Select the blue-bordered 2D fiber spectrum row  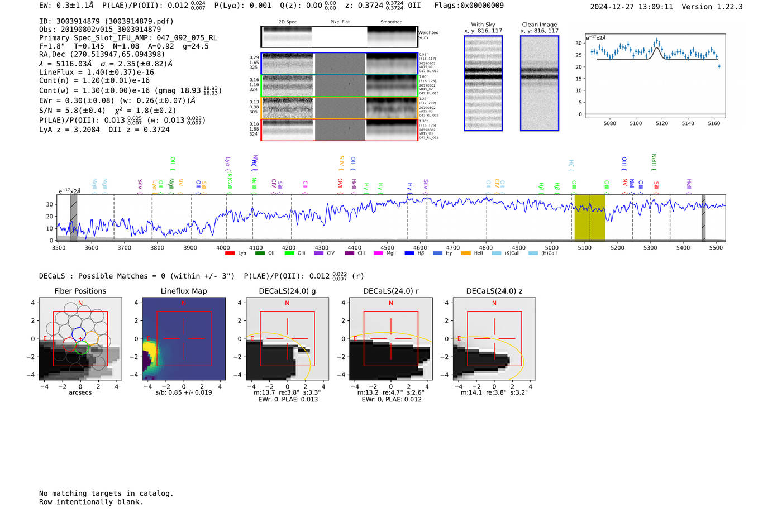coord(339,64)
